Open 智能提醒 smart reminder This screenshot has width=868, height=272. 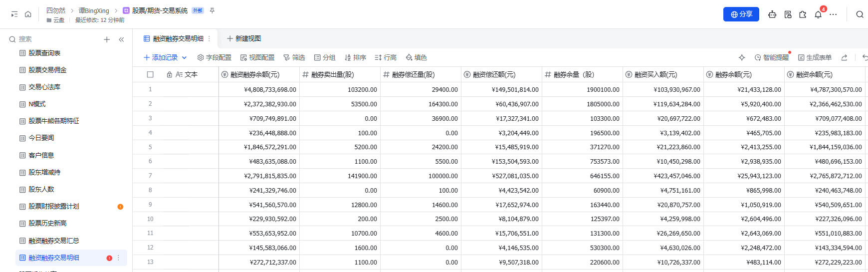click(772, 57)
